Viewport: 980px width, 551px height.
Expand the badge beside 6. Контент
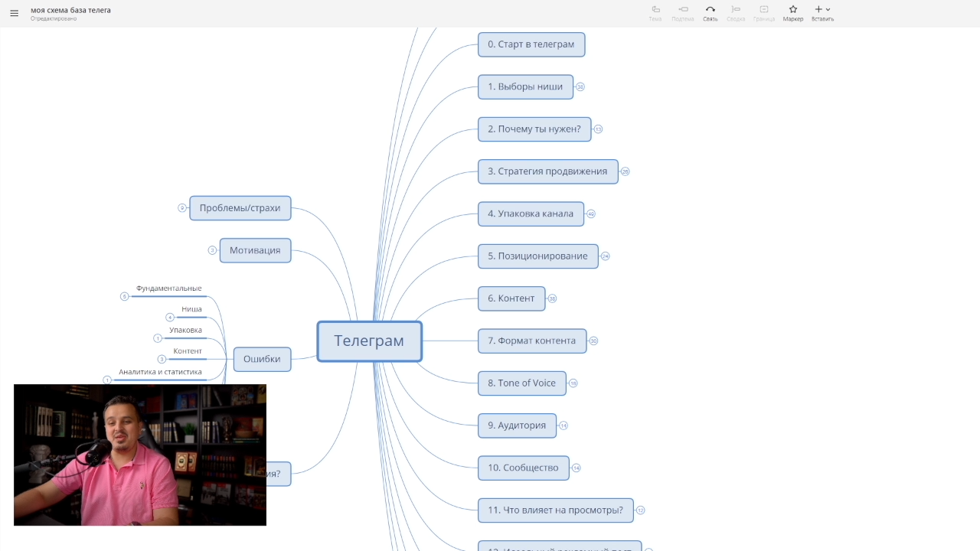point(553,299)
